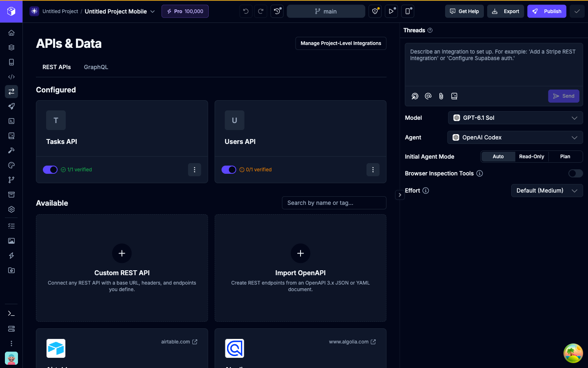Open the archive box icon in sidebar

(x=11, y=195)
